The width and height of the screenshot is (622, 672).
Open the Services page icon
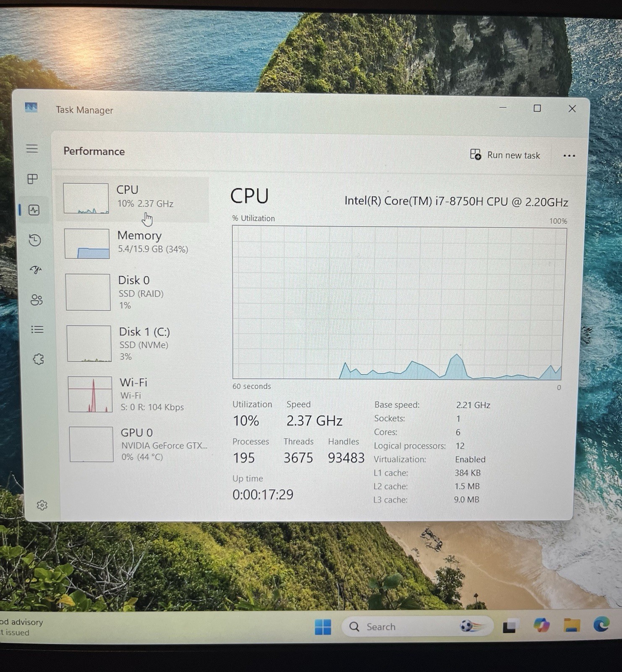click(x=38, y=359)
